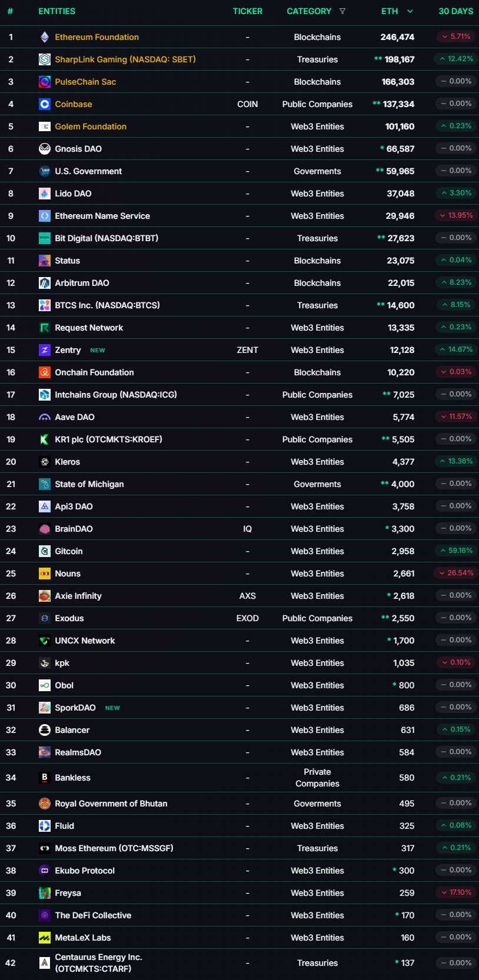
Task: Click Moss Ethereum (OTC:MSSGF) entity name
Action: (x=114, y=848)
